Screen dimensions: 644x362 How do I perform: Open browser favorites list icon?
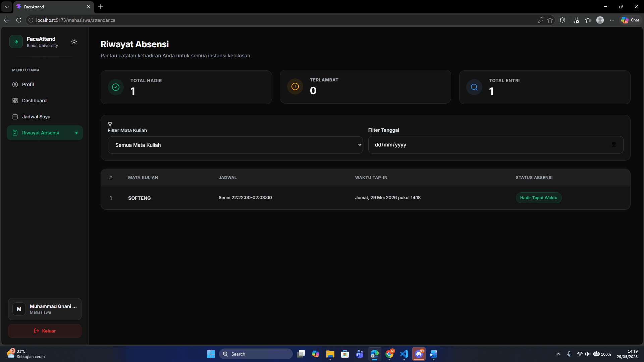tap(588, 20)
